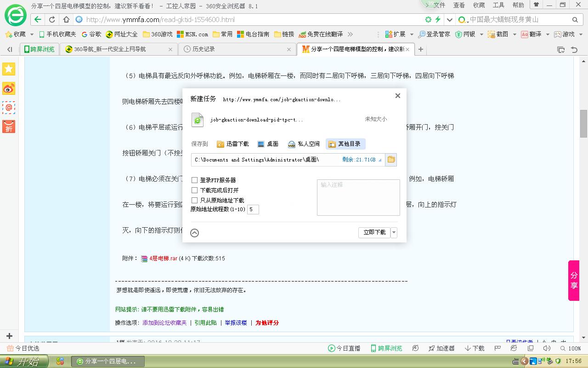Click the page vertical scrollbar thumb
The width and height of the screenshot is (588, 368).
[583, 123]
